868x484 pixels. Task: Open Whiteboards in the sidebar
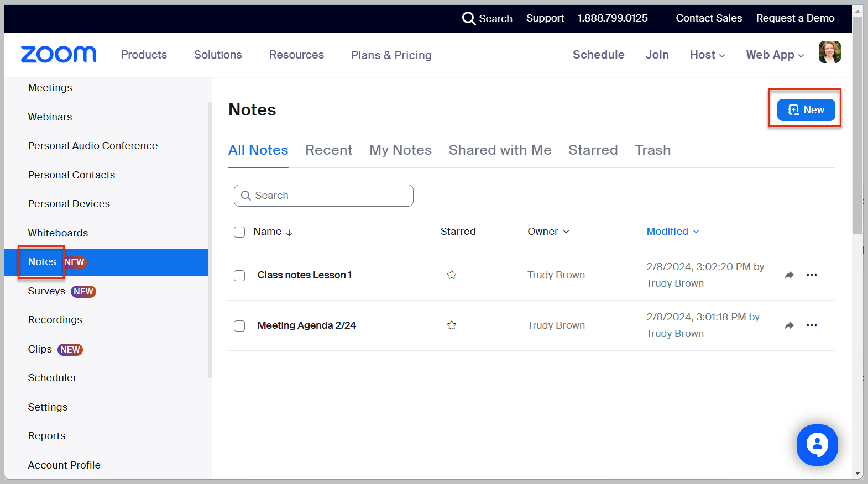(58, 233)
